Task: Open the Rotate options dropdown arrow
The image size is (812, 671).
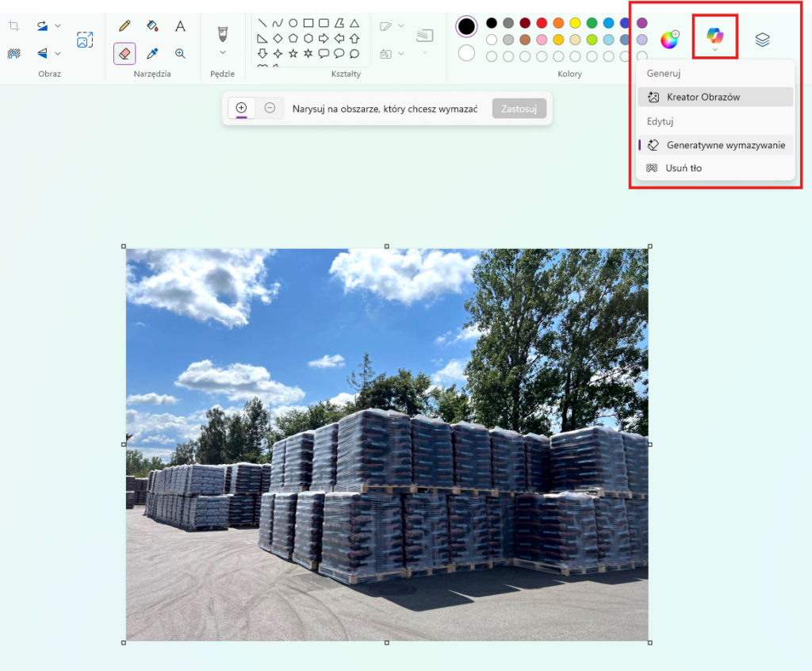Action: [x=58, y=25]
